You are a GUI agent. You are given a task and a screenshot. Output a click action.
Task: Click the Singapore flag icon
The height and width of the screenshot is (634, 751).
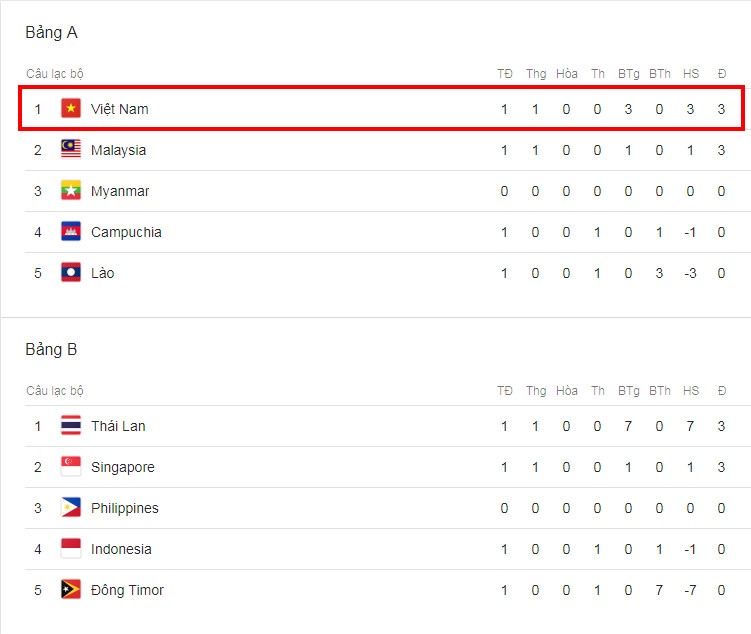tap(71, 467)
